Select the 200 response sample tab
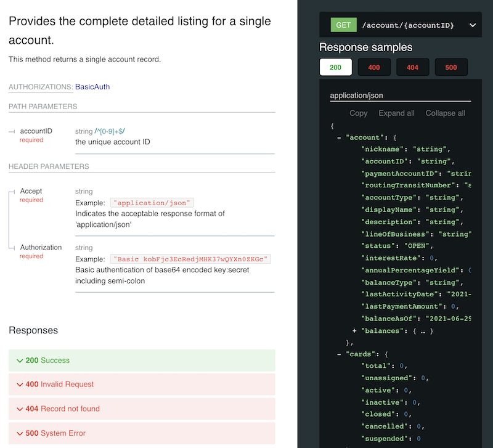 pyautogui.click(x=336, y=67)
